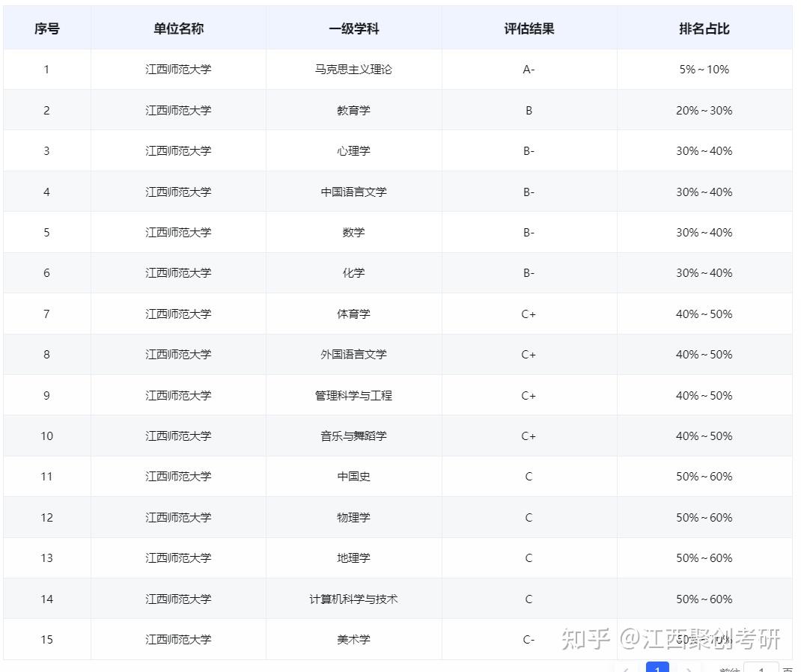Image resolution: width=801 pixels, height=672 pixels.
Task: Click the A- evaluation result cell
Action: pos(529,70)
